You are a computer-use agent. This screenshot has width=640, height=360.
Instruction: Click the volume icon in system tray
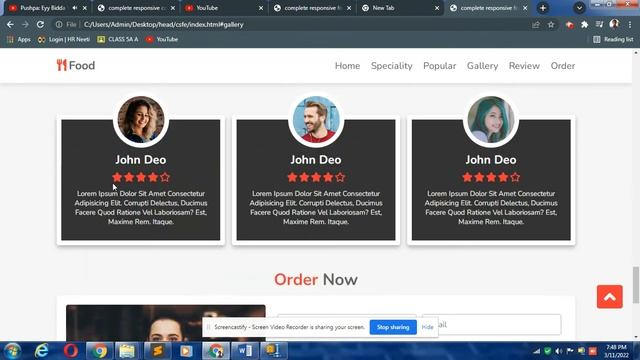(559, 351)
